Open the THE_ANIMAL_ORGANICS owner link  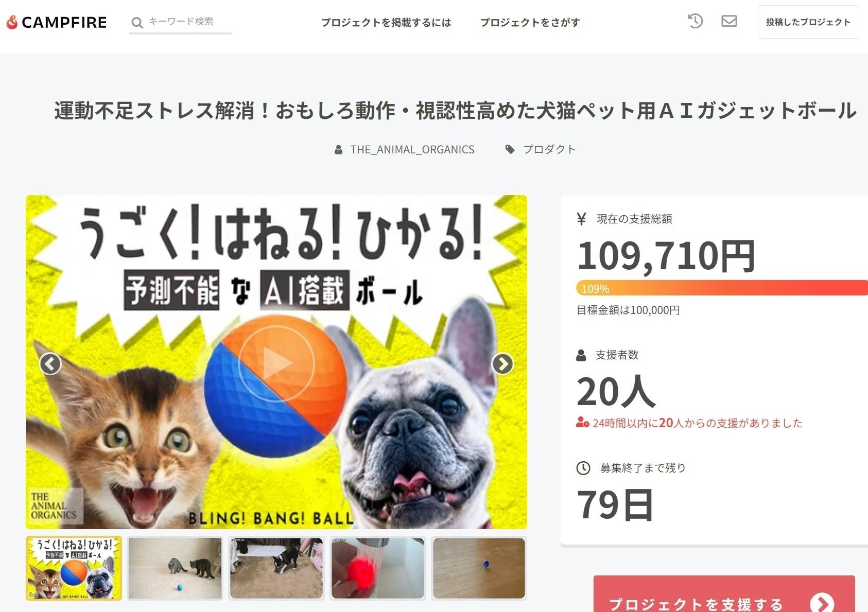click(412, 149)
